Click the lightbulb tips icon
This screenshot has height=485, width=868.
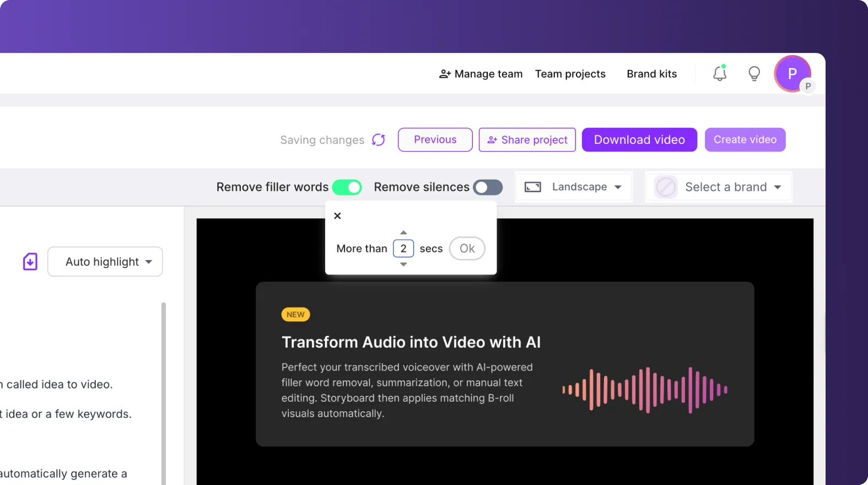tap(754, 73)
